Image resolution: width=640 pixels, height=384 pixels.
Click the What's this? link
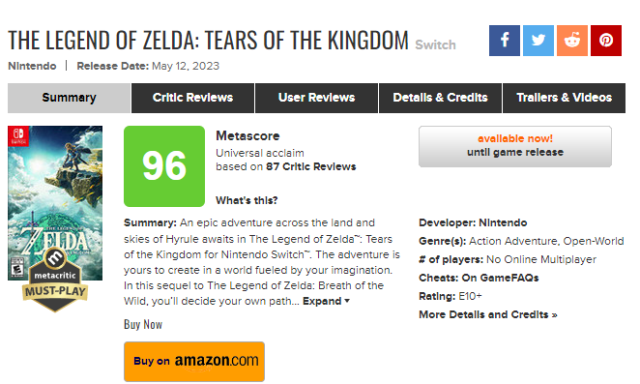click(x=247, y=200)
